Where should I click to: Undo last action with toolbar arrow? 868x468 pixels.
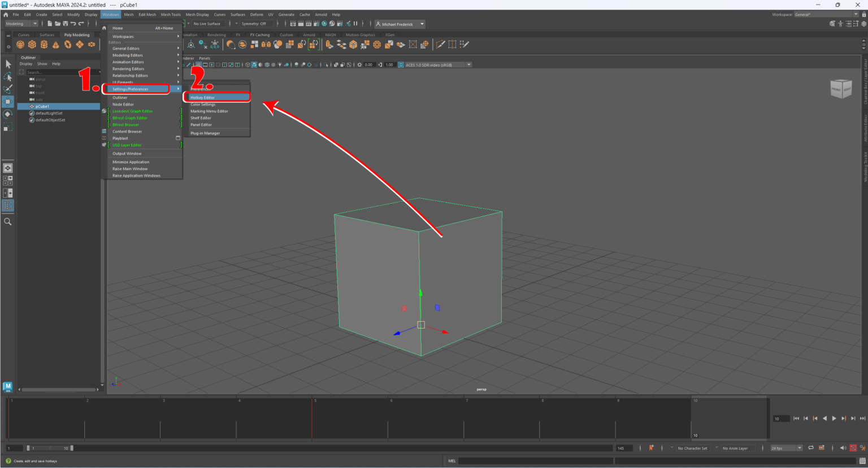coord(73,24)
